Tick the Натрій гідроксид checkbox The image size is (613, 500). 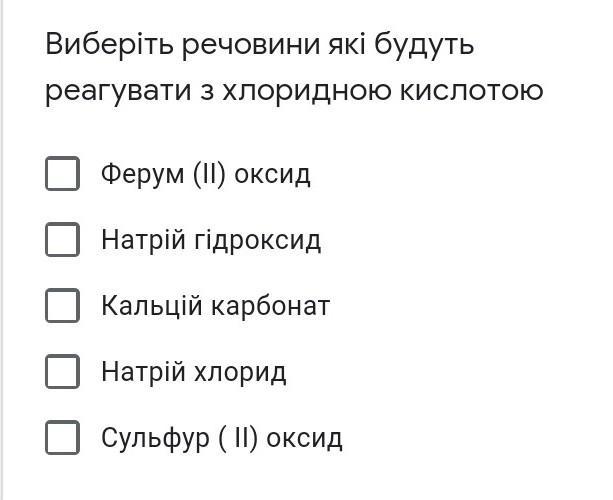pos(62,239)
